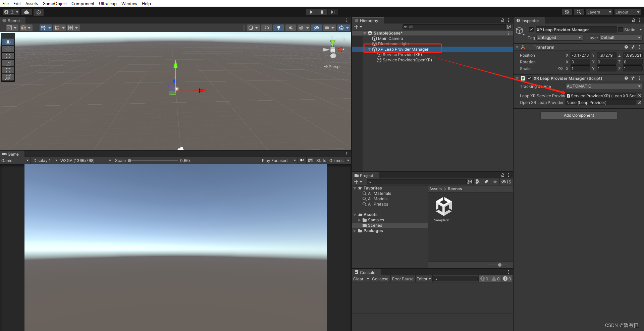644x331 pixels.
Task: Select the Transform tool in Scene toolbar
Action: 8,77
